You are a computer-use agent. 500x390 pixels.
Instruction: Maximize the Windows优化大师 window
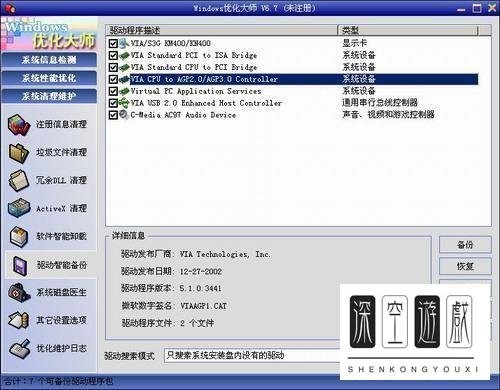pyautogui.click(x=477, y=8)
